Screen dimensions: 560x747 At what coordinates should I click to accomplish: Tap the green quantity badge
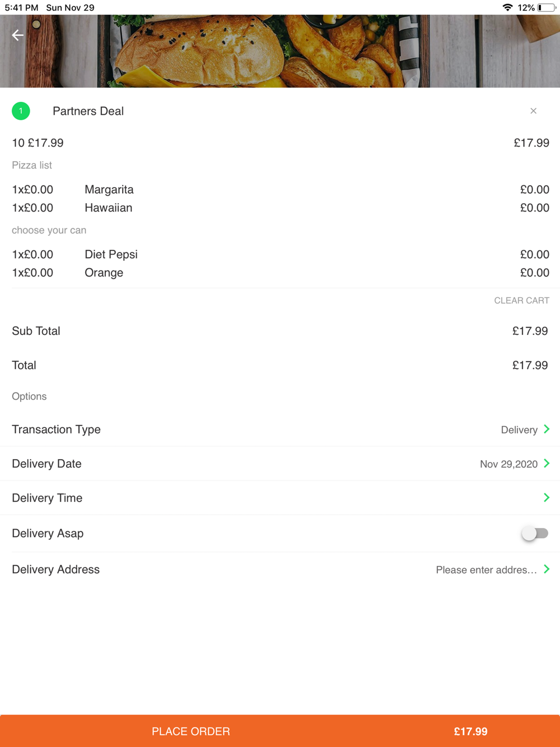(x=21, y=111)
